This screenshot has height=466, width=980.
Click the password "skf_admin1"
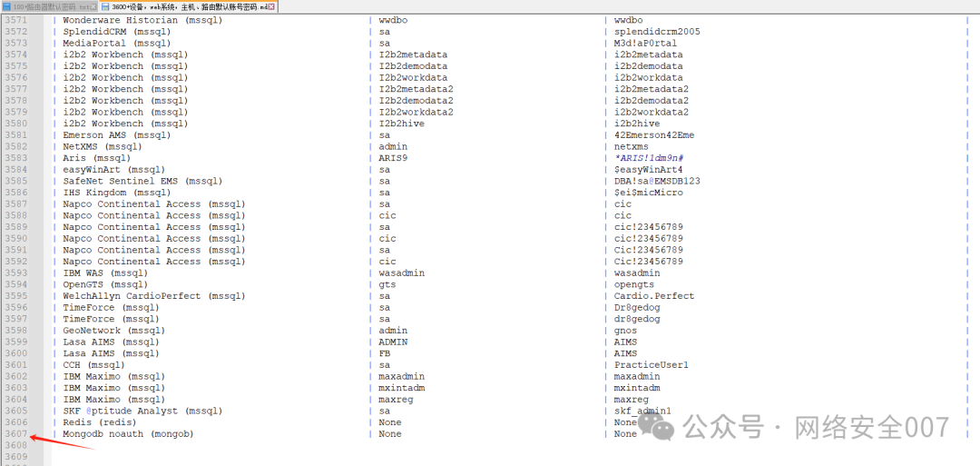click(x=643, y=411)
